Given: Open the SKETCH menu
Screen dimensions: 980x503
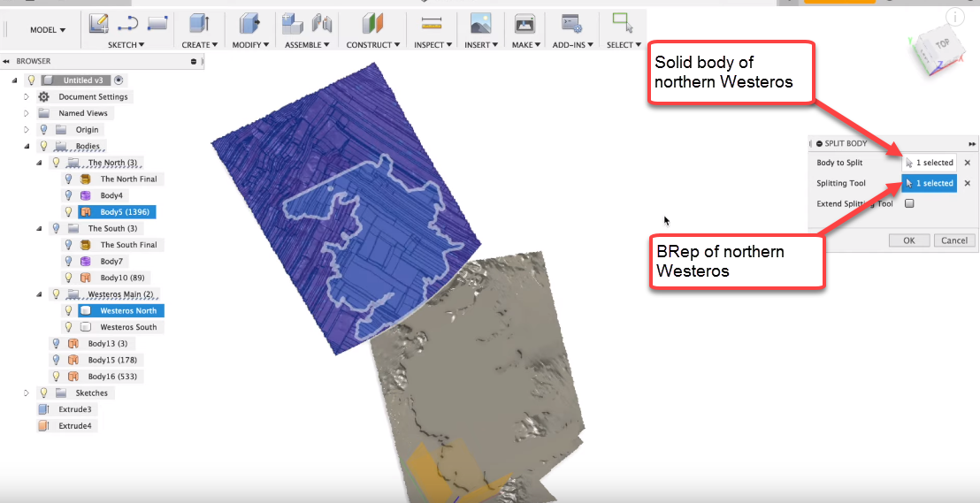Looking at the screenshot, I should click(x=126, y=45).
